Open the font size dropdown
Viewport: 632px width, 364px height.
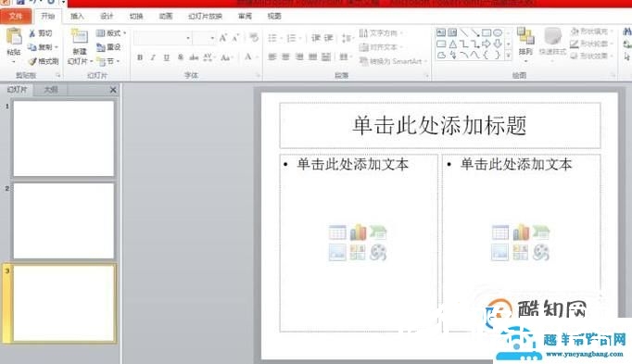(x=212, y=38)
